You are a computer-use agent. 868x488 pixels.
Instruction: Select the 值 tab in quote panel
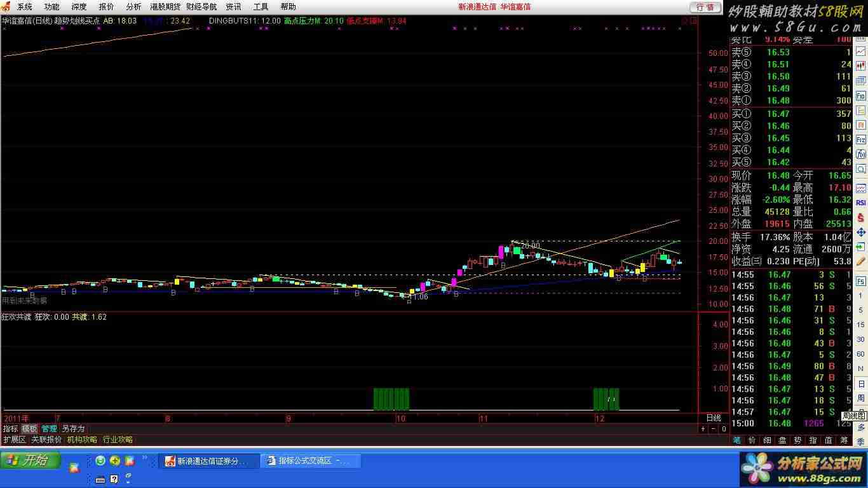(x=829, y=440)
